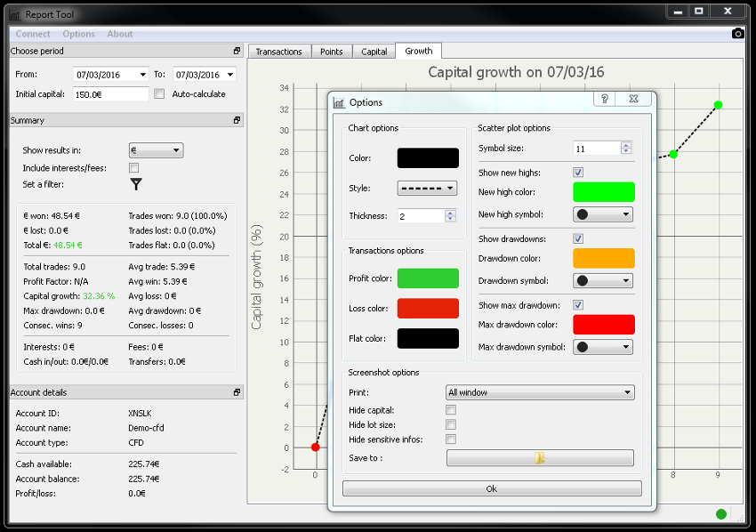Uncheck Show new highs checkbox

click(578, 173)
